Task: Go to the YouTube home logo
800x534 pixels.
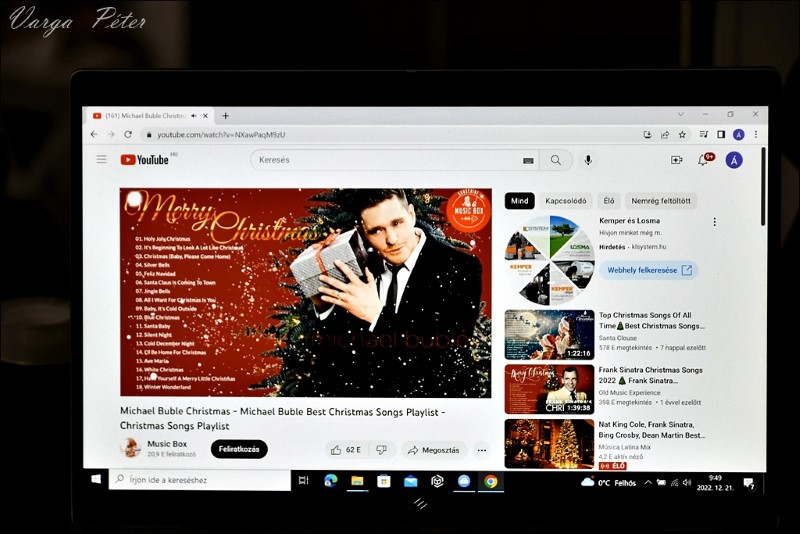Action: click(144, 160)
